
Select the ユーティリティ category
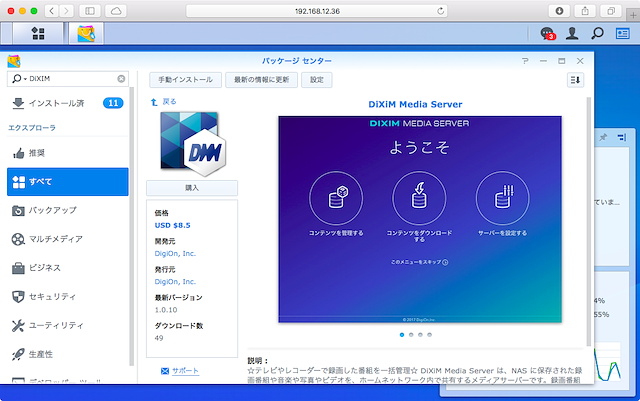[68, 325]
